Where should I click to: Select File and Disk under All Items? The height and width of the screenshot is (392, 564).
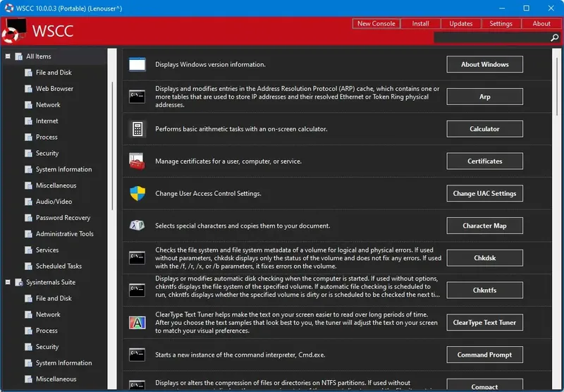(54, 73)
